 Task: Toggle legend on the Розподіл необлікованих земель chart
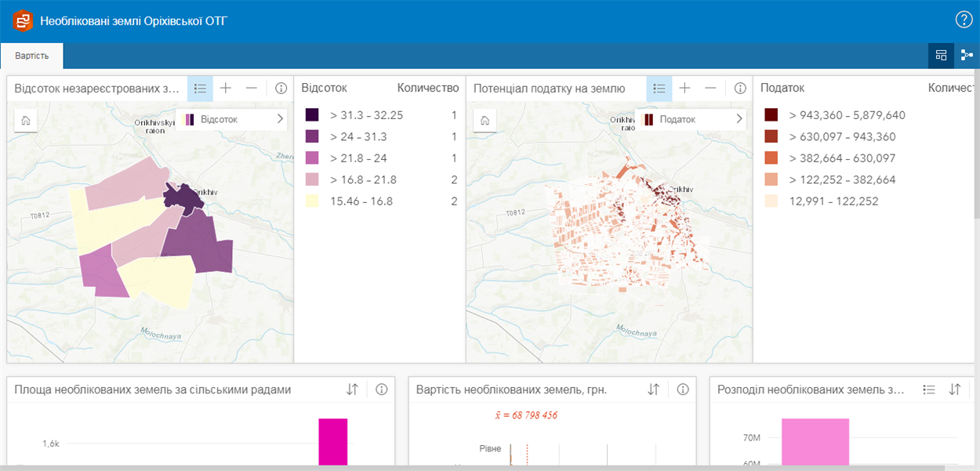click(x=929, y=389)
